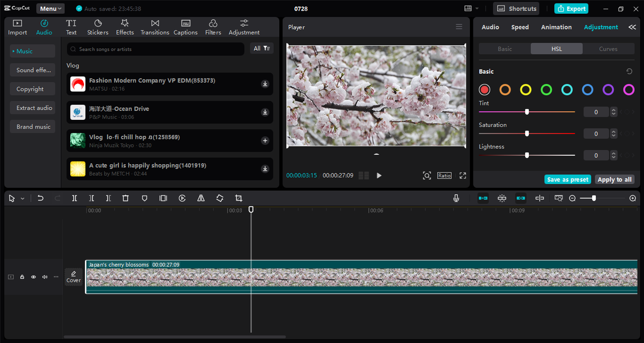Open video track more options menu
This screenshot has width=644, height=343.
[x=56, y=277]
